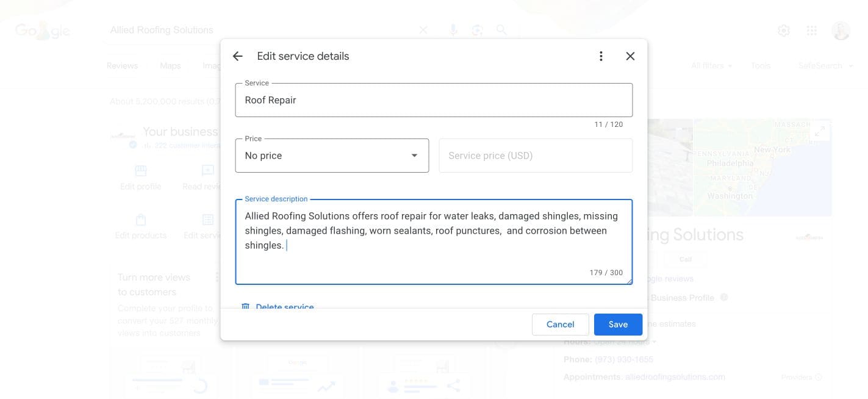Switch to the Reviews search tab
Image resolution: width=868 pixels, height=399 pixels.
click(122, 66)
